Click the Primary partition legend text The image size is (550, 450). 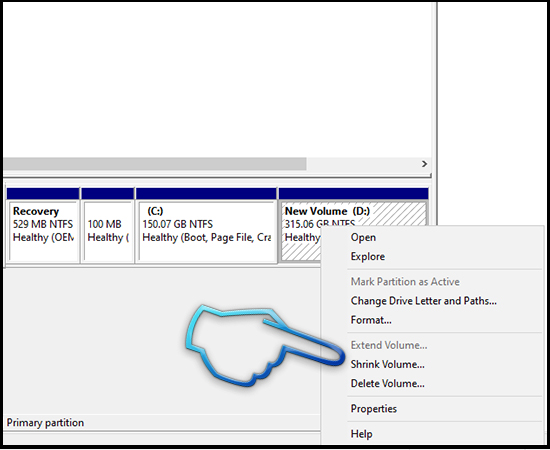click(x=45, y=423)
